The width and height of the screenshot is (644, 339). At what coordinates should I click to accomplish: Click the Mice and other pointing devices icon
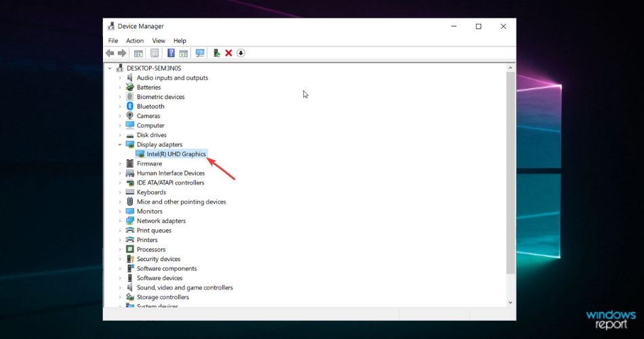click(x=129, y=201)
